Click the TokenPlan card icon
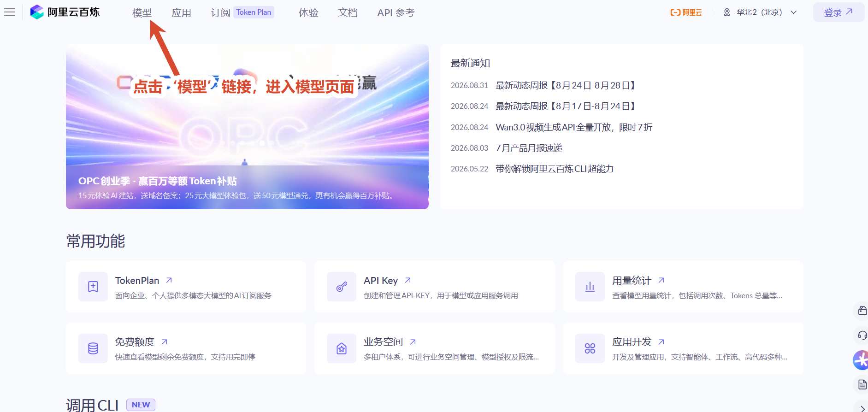The image size is (868, 412). pyautogui.click(x=93, y=287)
